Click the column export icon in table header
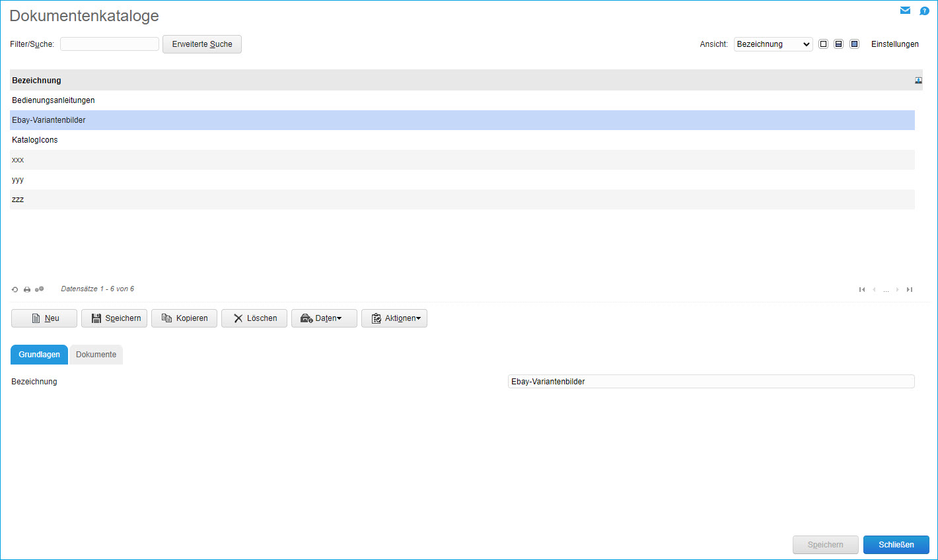This screenshot has width=938, height=560. pyautogui.click(x=918, y=81)
